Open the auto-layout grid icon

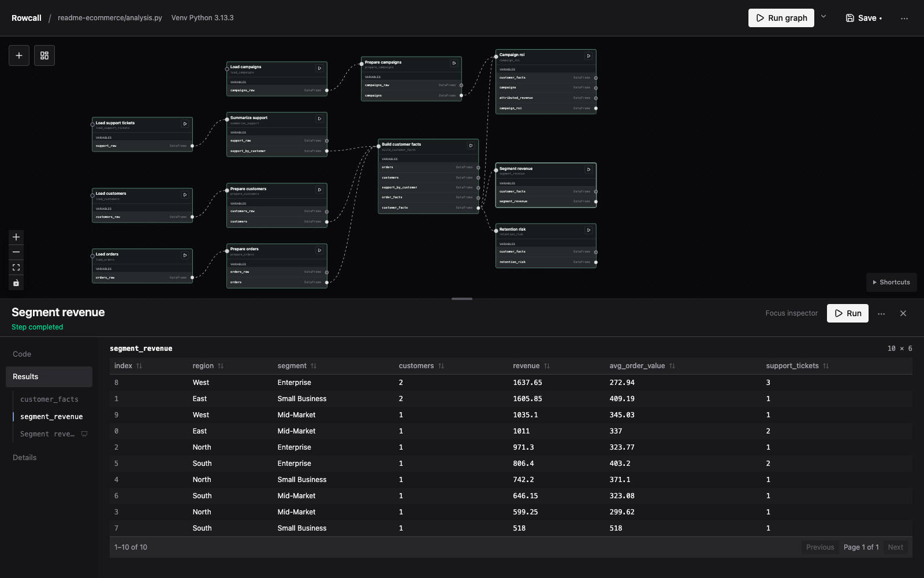tap(44, 55)
